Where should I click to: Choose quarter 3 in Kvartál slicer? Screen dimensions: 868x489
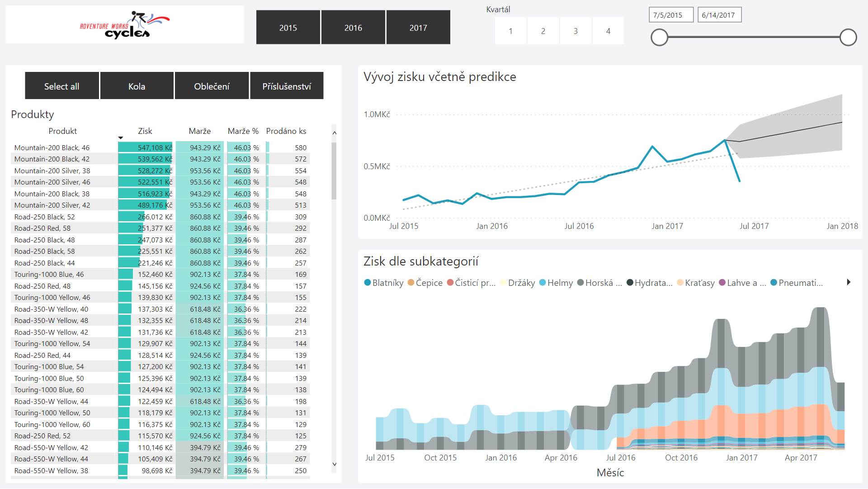[576, 31]
